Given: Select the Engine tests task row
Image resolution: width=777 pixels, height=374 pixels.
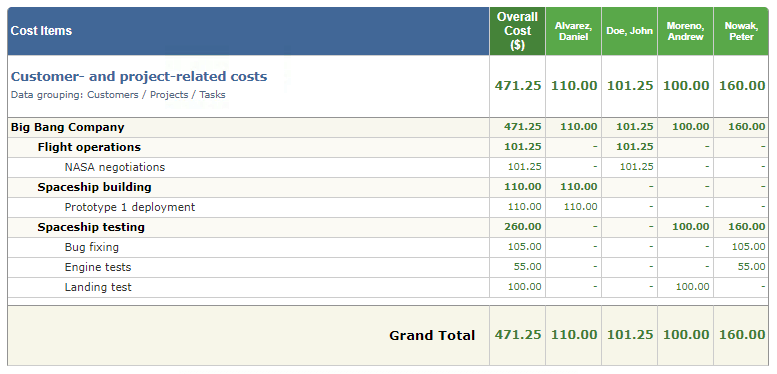Looking at the screenshot, I should (x=388, y=267).
